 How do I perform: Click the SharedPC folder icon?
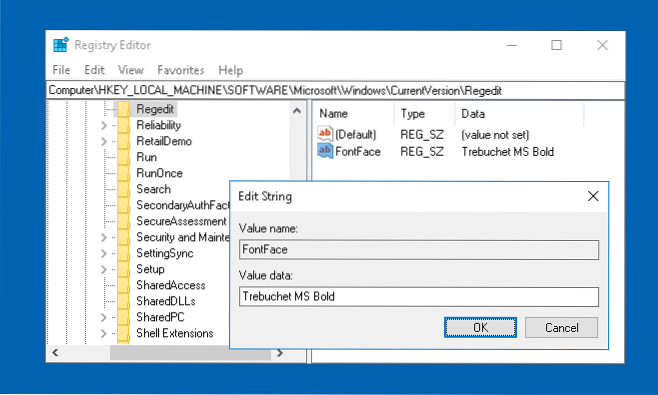pos(123,317)
